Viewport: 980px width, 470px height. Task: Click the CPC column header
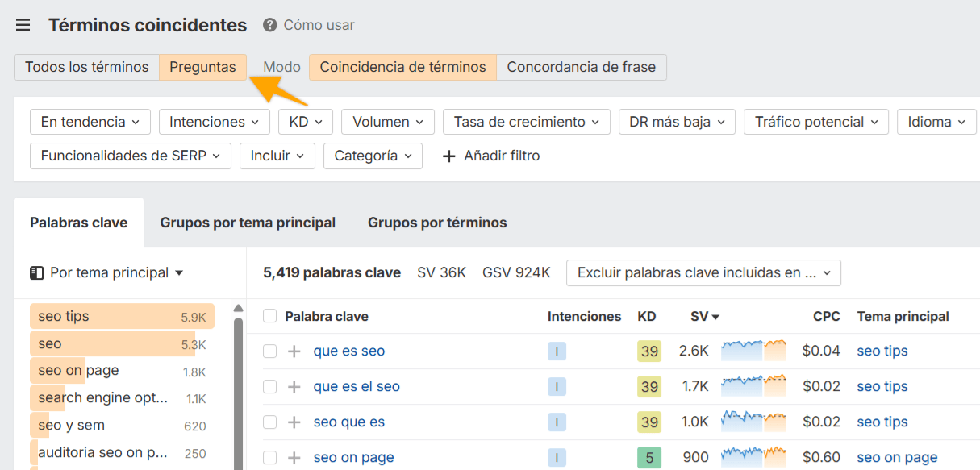[x=827, y=317]
